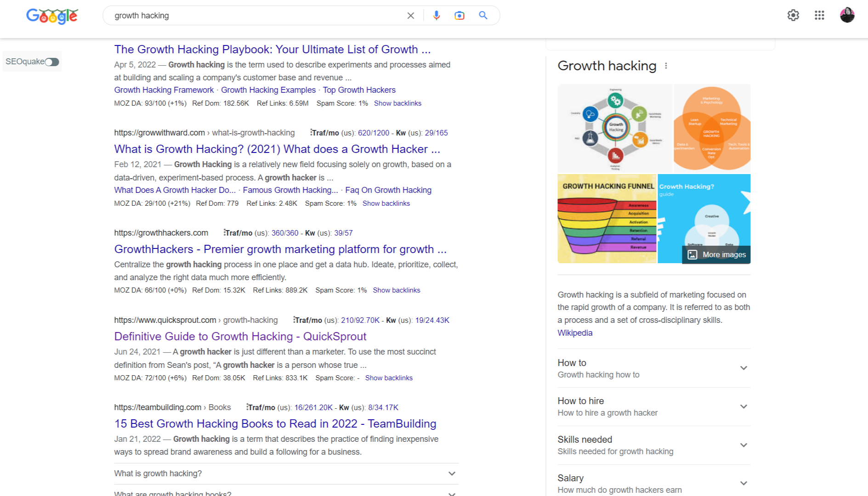This screenshot has height=496, width=868.
Task: Clear the search query with the X icon
Action: point(410,15)
